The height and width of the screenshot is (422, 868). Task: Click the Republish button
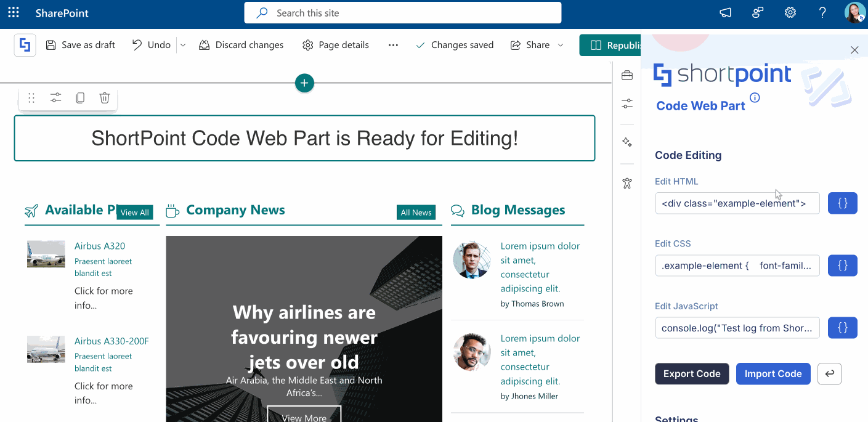click(x=610, y=45)
